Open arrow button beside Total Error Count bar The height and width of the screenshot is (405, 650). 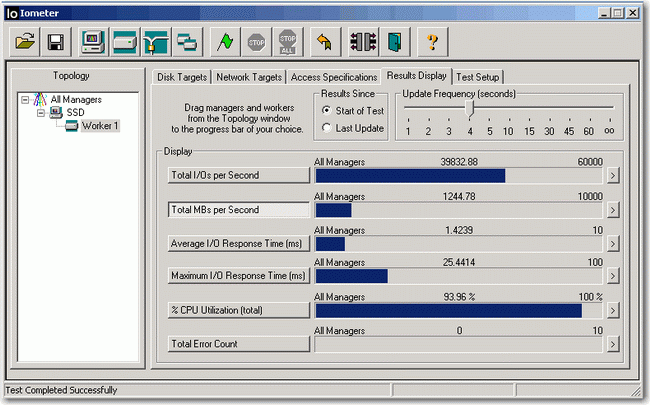coord(613,344)
